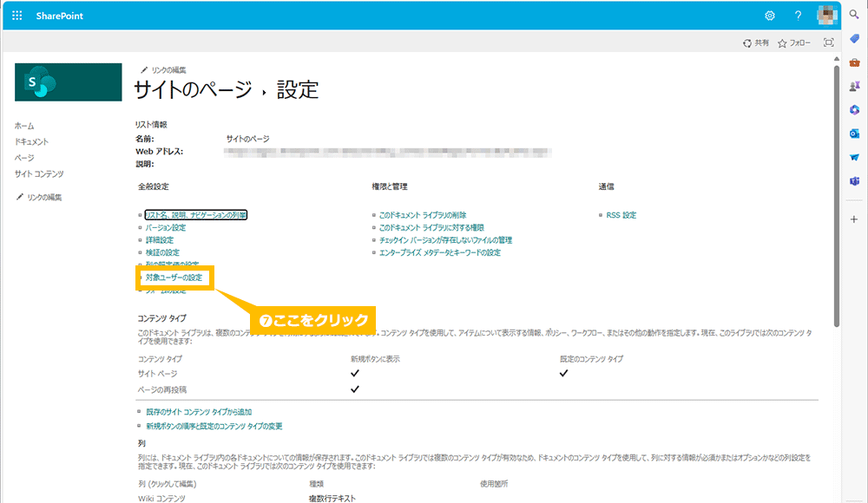Open このドキュメント ライブラリの削除 link
This screenshot has width=868, height=503.
pos(423,215)
